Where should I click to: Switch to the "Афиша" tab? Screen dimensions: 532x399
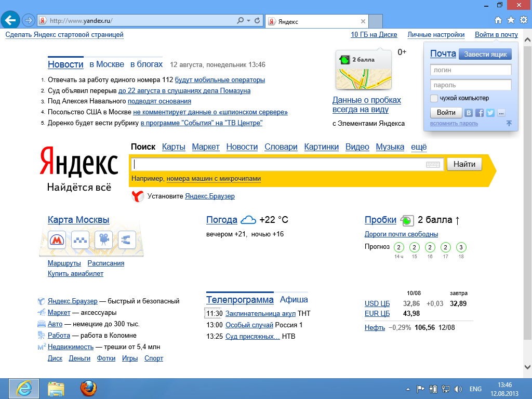tap(294, 300)
